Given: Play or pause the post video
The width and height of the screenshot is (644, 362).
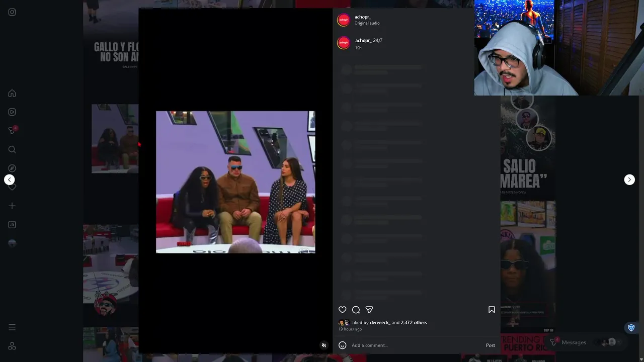Looking at the screenshot, I should 235,182.
